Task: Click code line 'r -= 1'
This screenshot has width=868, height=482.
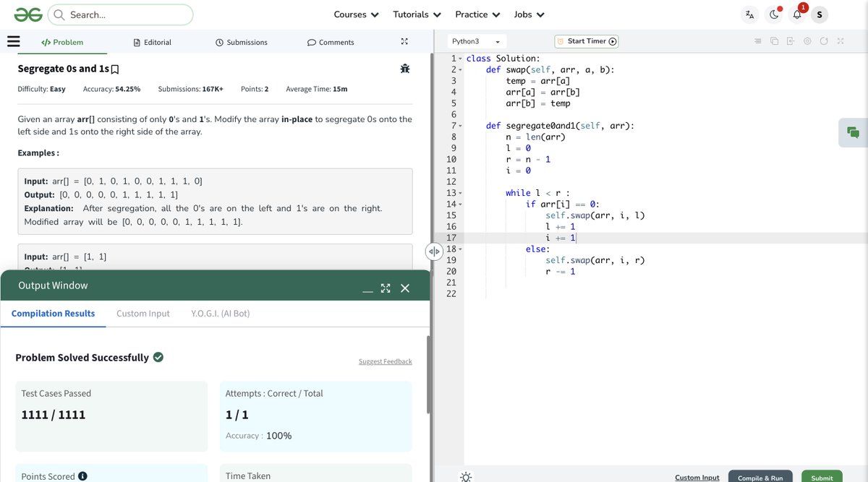Action: (x=561, y=272)
